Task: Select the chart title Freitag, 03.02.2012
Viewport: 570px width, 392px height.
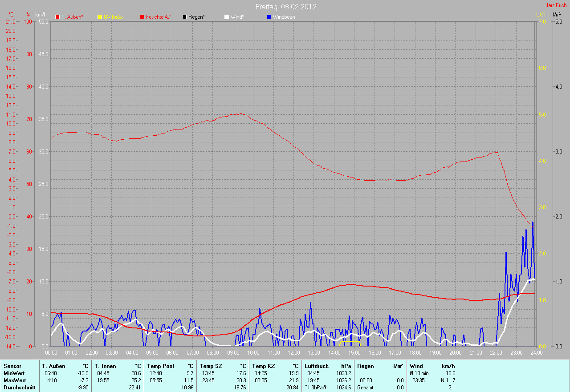Action: tap(286, 7)
